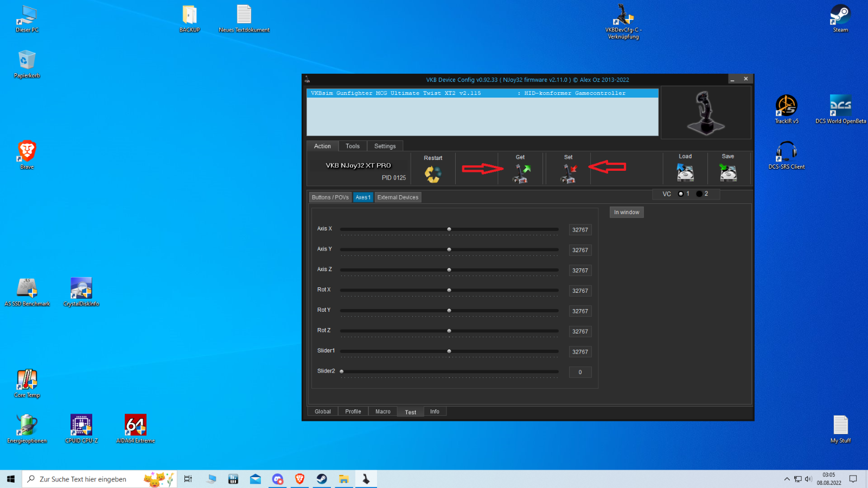Switch to the Buttons / POVs tab
868x488 pixels.
coord(330,197)
